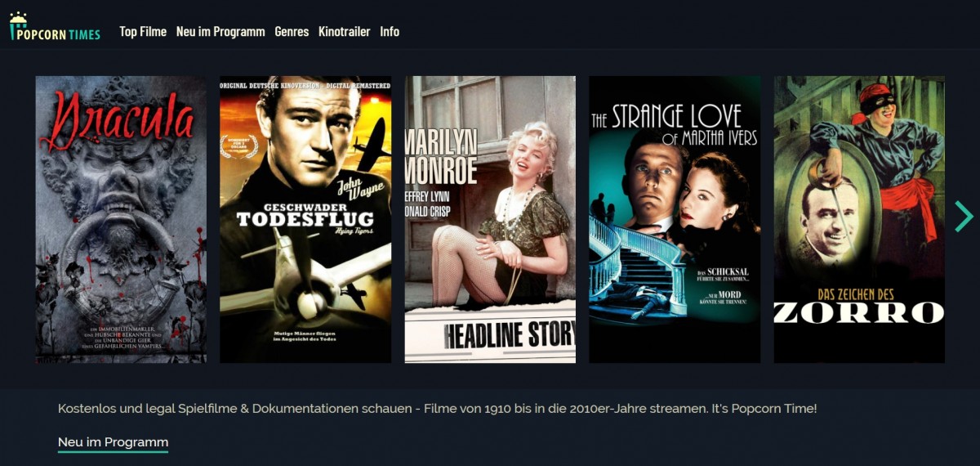Choose the Geschwader Todesflug poster

(305, 219)
